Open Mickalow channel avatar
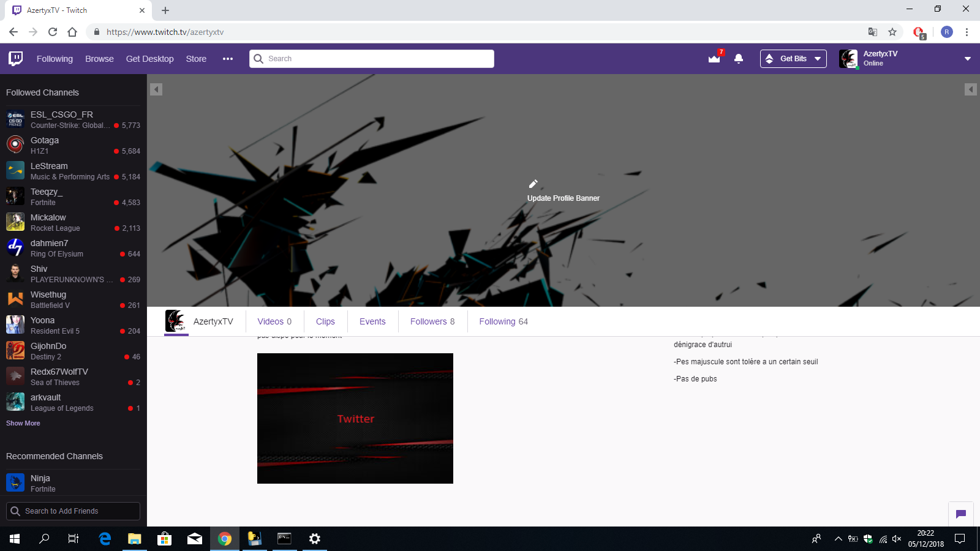Image resolution: width=980 pixels, height=551 pixels. click(15, 222)
